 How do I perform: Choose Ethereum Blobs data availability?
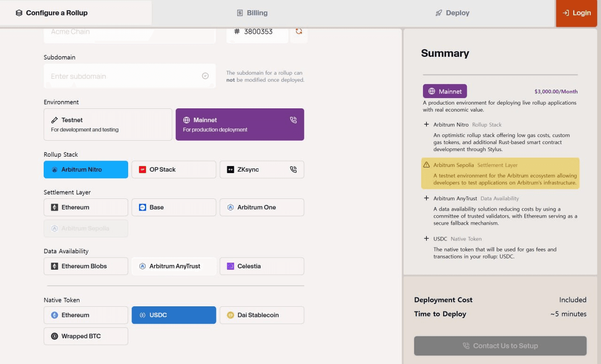tap(86, 266)
